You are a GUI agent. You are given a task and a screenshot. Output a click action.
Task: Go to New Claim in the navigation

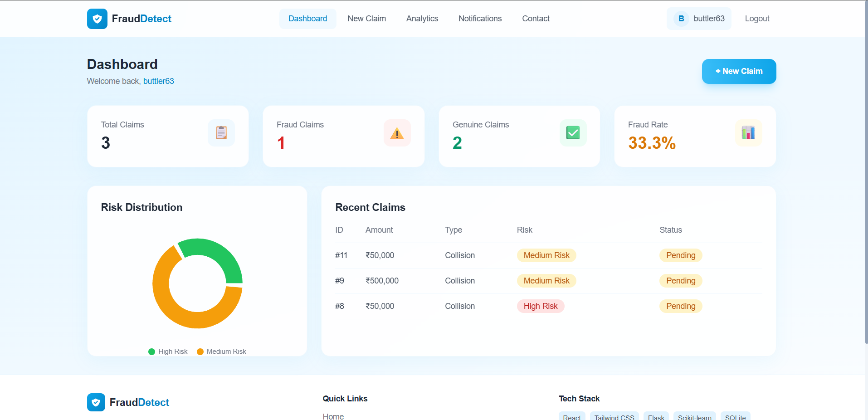click(x=366, y=19)
